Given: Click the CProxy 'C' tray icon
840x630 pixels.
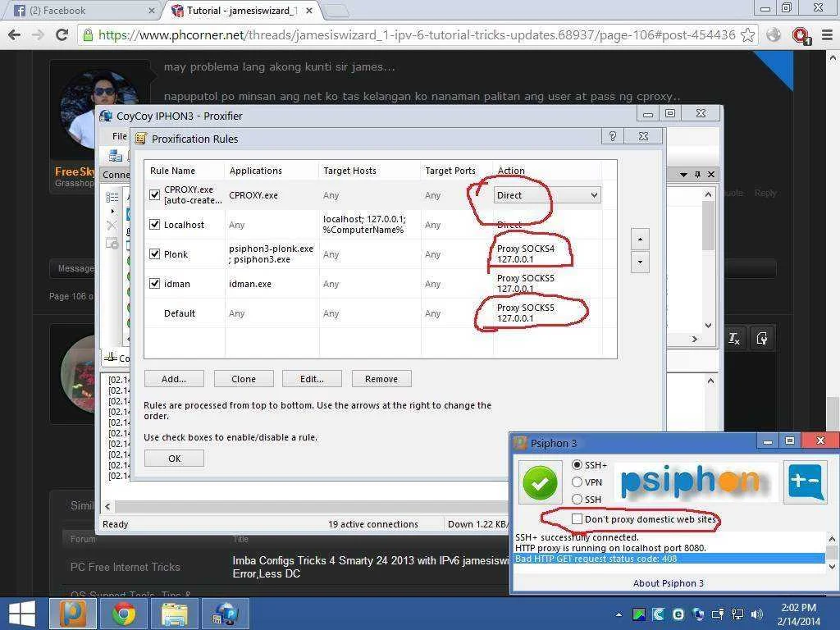Looking at the screenshot, I should click(x=659, y=614).
